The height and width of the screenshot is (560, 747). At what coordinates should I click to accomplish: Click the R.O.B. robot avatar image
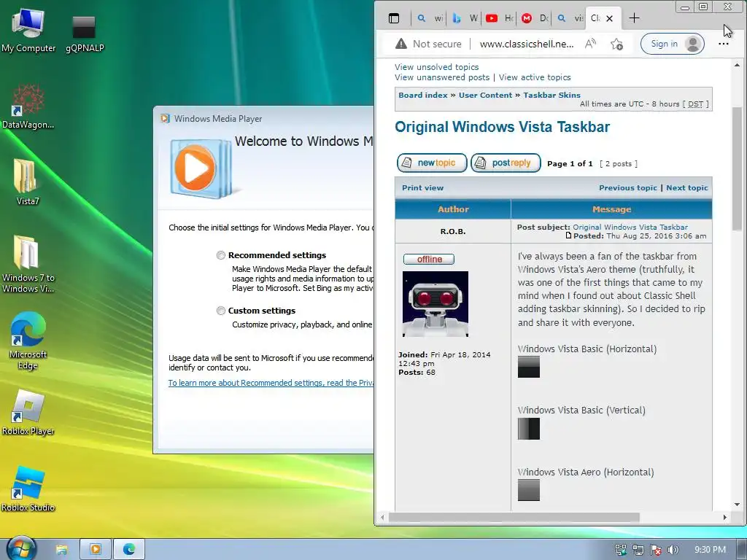point(436,304)
